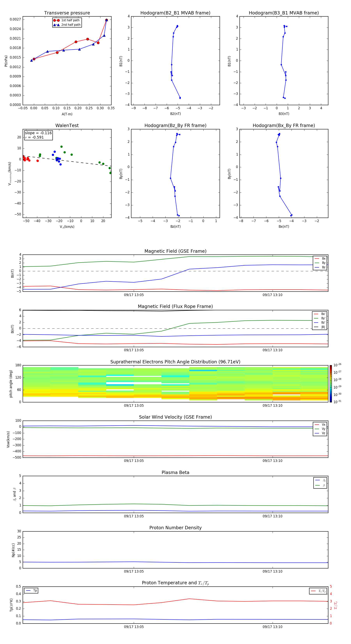Click the 'Magnetic Field (GSE Frame)' title
Screen dimensions: 351x644
click(x=175, y=251)
